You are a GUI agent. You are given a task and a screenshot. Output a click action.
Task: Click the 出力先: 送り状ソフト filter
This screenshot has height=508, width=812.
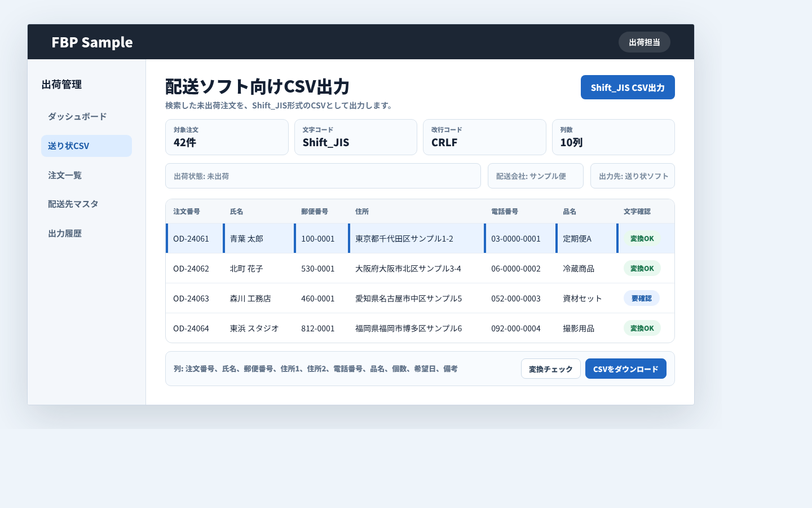click(633, 176)
